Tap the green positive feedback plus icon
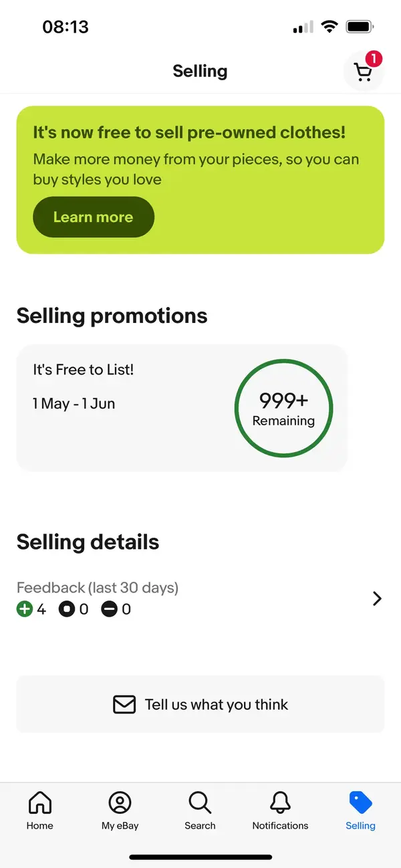 click(25, 609)
